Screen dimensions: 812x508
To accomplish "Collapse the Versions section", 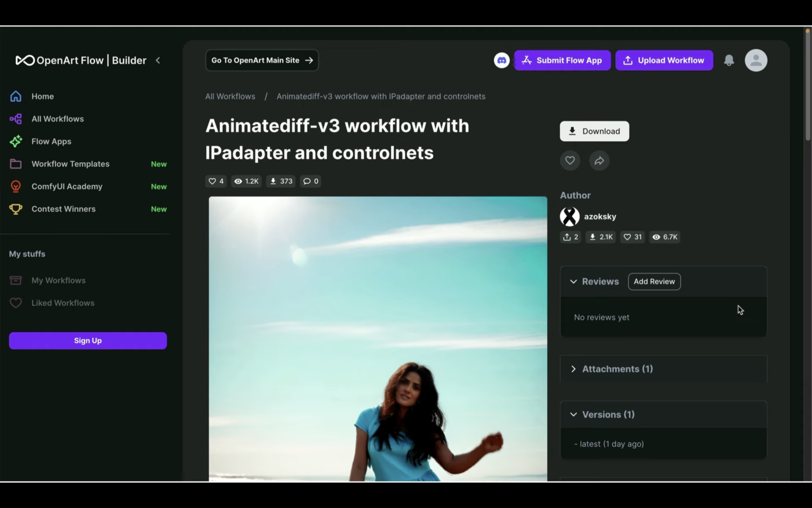I will [573, 414].
